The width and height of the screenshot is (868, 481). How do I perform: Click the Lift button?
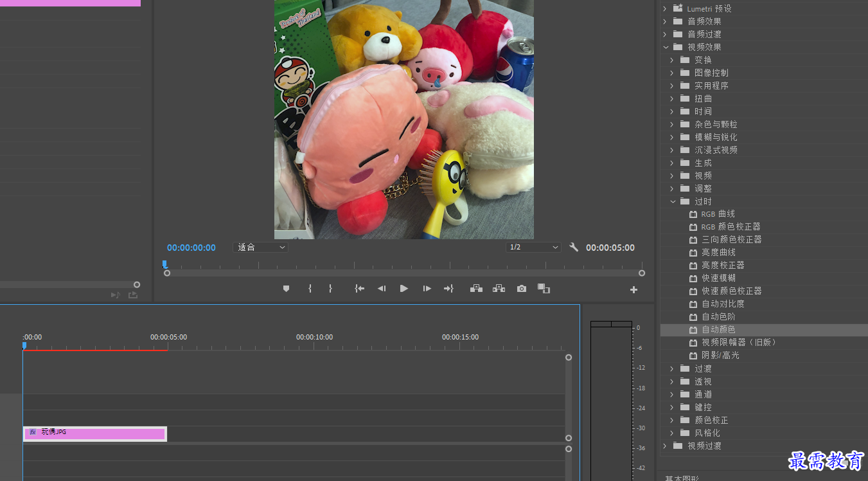[x=476, y=289]
